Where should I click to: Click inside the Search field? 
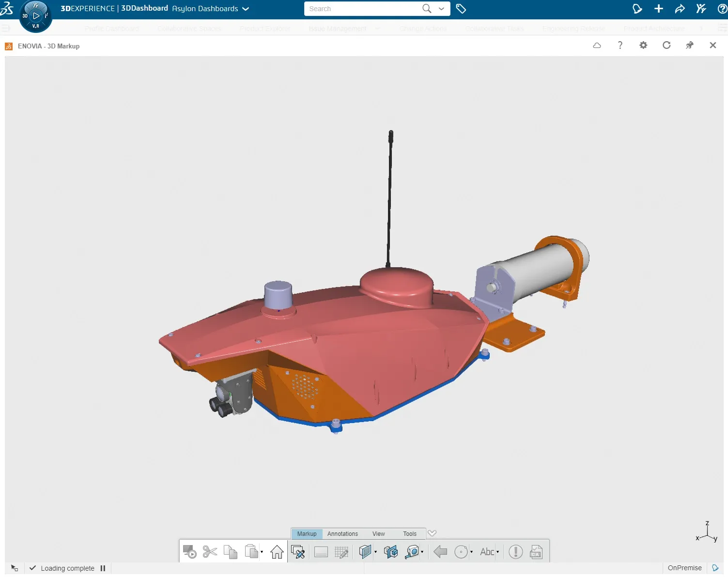point(363,9)
